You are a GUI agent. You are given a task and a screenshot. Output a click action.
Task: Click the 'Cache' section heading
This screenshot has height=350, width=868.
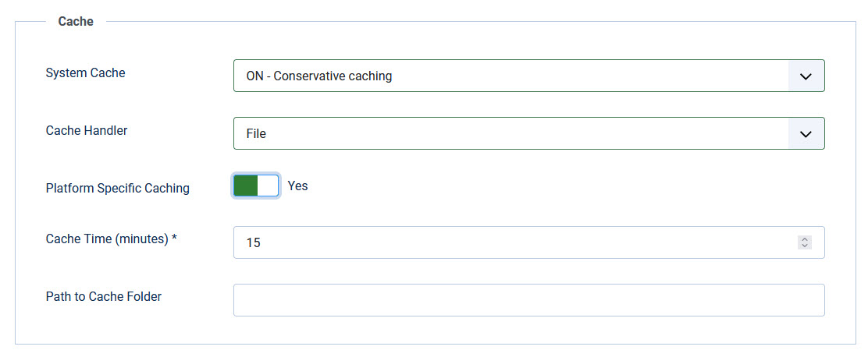(x=76, y=22)
